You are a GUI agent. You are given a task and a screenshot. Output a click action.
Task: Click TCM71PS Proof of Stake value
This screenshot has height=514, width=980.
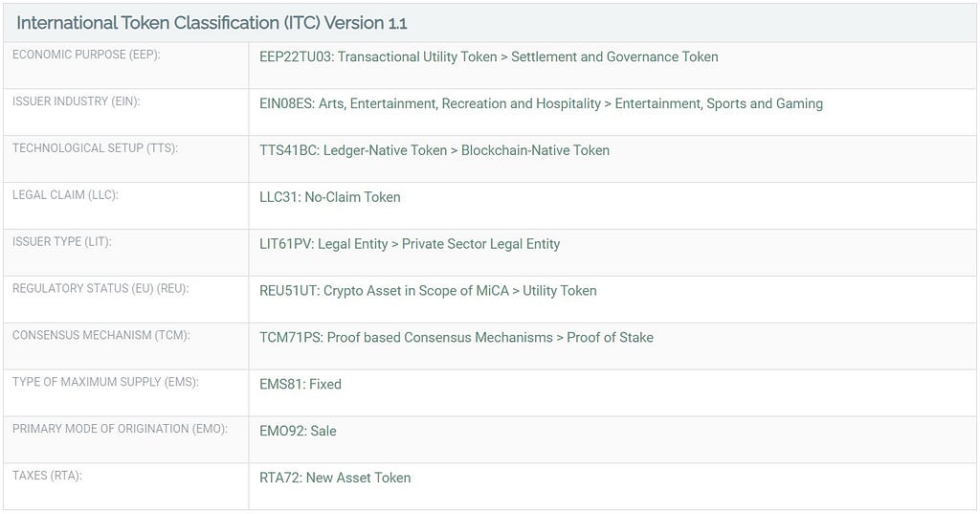457,338
